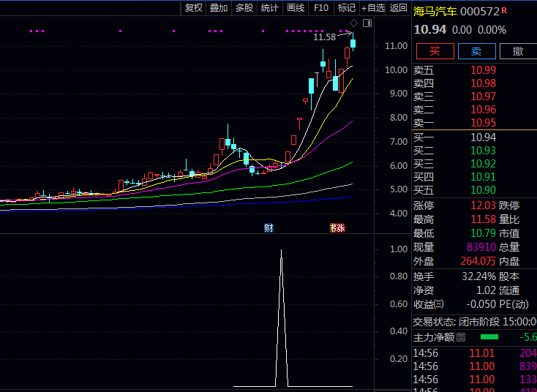Select the 叠加 overlay option
This screenshot has width=537, height=392.
(x=219, y=8)
